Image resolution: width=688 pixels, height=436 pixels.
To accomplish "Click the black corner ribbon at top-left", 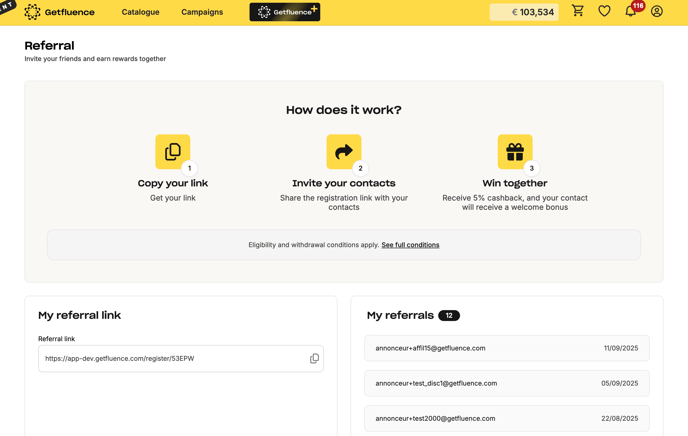I will [7, 6].
